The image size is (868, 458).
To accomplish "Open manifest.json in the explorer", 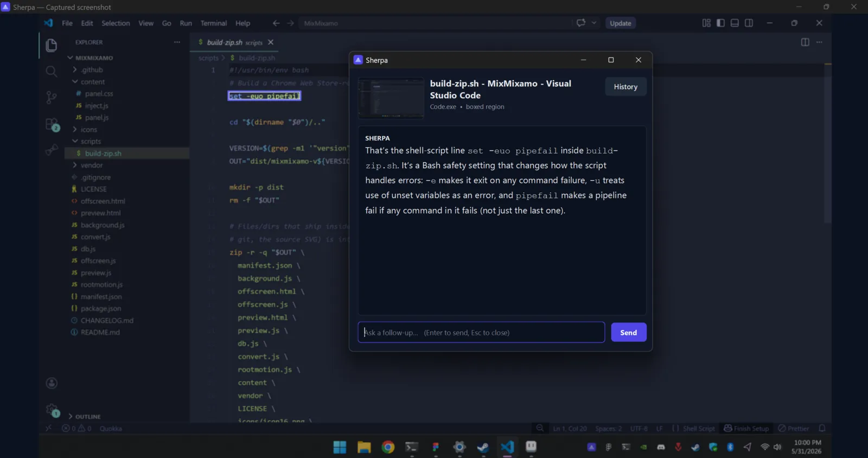I will 101,296.
